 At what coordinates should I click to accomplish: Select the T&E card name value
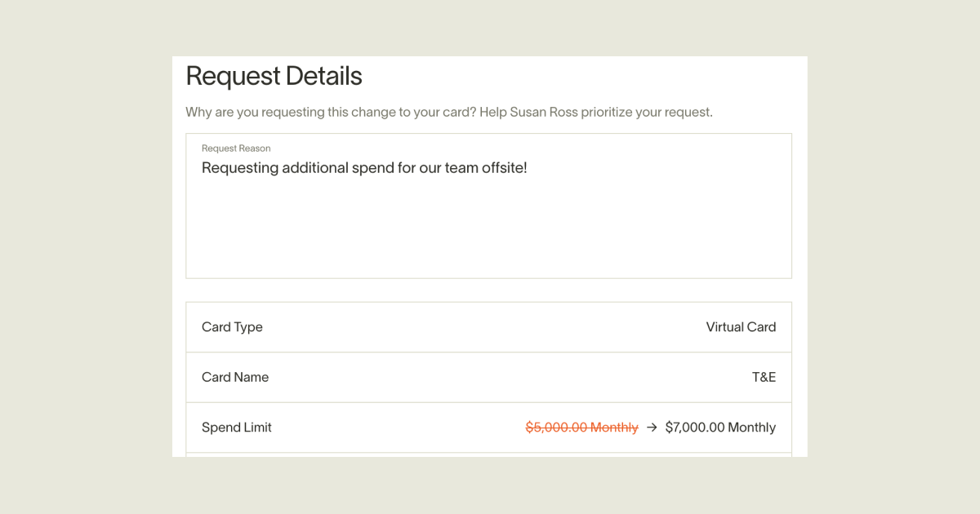764,377
